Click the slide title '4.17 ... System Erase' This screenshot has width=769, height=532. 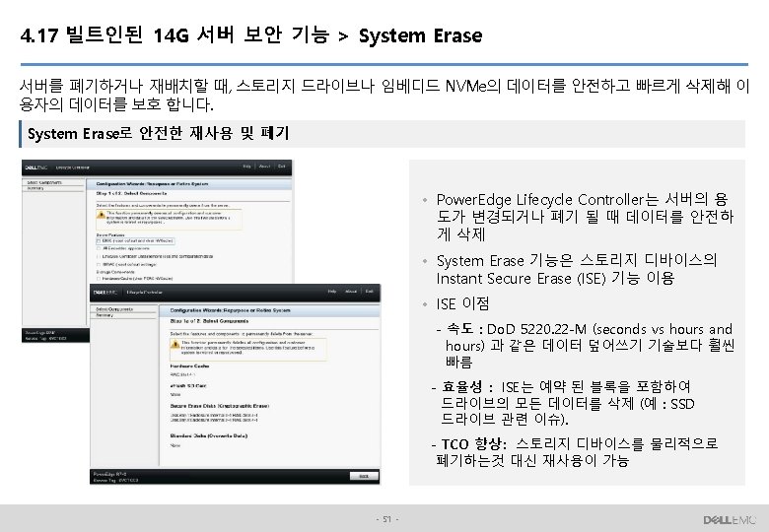251,35
